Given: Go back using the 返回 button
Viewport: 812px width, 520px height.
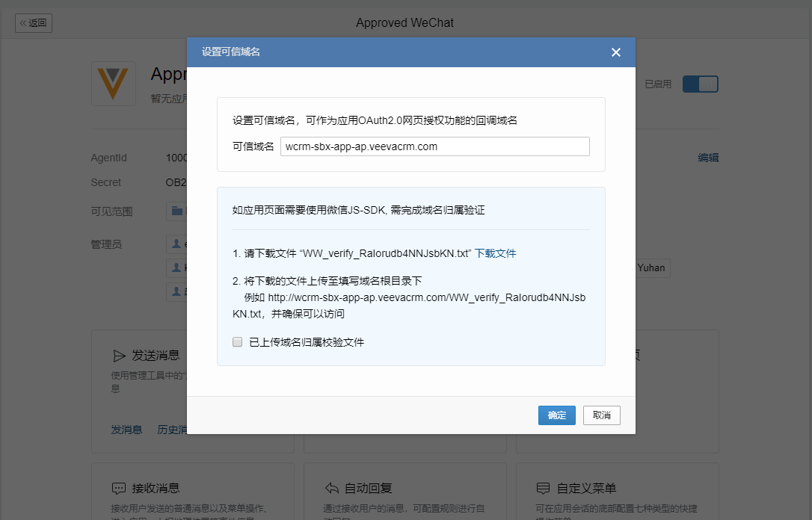Looking at the screenshot, I should coord(34,22).
